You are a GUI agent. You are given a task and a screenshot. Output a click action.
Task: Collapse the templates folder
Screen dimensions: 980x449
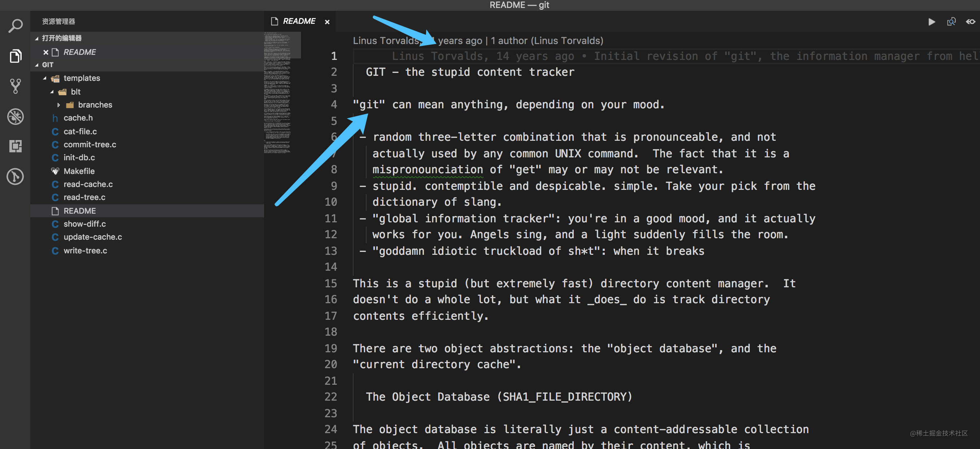[45, 78]
